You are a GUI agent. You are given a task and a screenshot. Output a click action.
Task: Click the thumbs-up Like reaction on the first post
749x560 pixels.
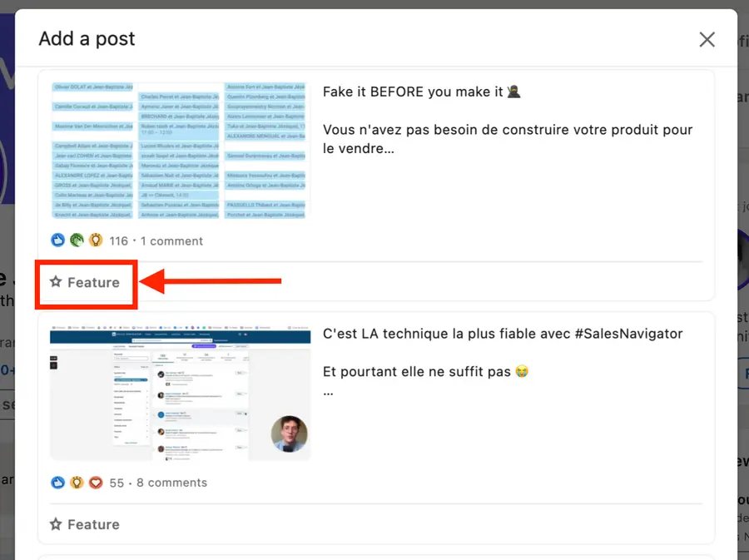57,240
